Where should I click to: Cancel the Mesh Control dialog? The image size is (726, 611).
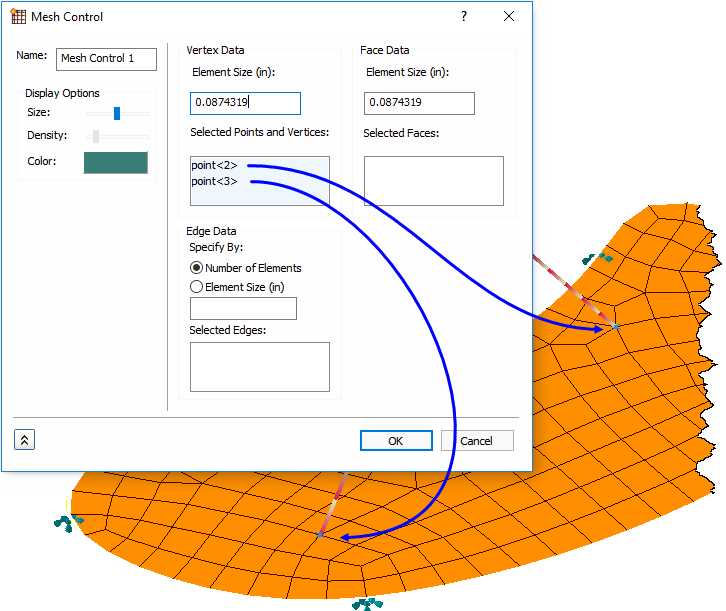[476, 441]
